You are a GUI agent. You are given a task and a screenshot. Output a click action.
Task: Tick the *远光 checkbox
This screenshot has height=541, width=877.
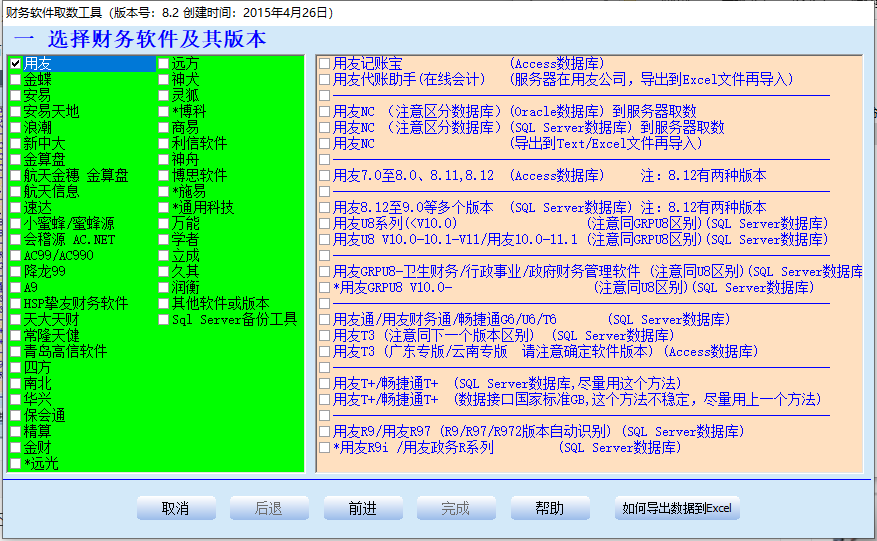(x=16, y=464)
